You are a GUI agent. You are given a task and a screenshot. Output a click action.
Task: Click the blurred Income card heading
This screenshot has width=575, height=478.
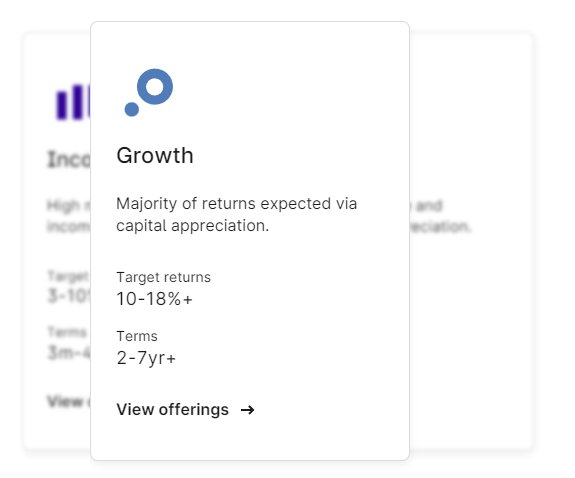(x=69, y=159)
